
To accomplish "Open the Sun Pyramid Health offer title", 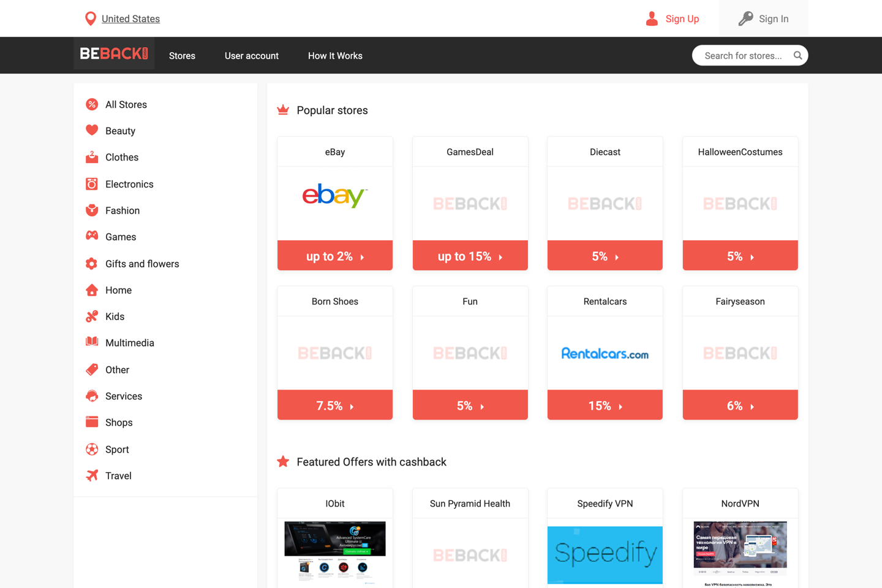I will tap(470, 503).
